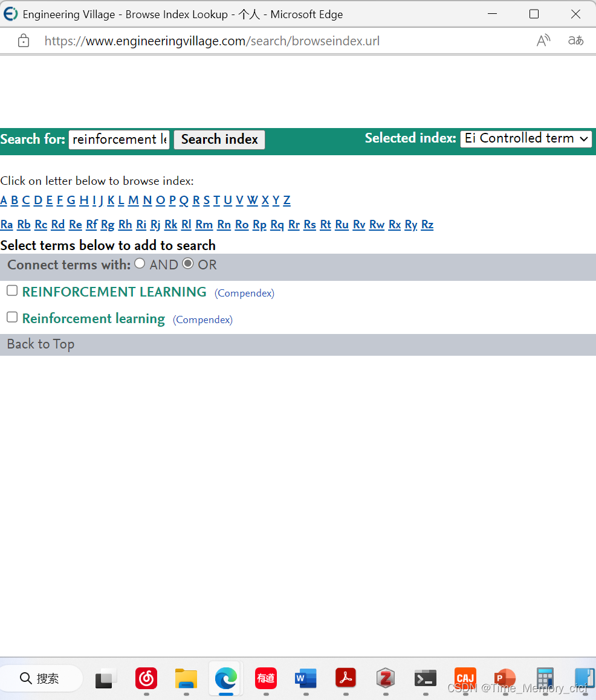Click the Engineering Village favicon in title bar
596x700 pixels.
tap(10, 14)
